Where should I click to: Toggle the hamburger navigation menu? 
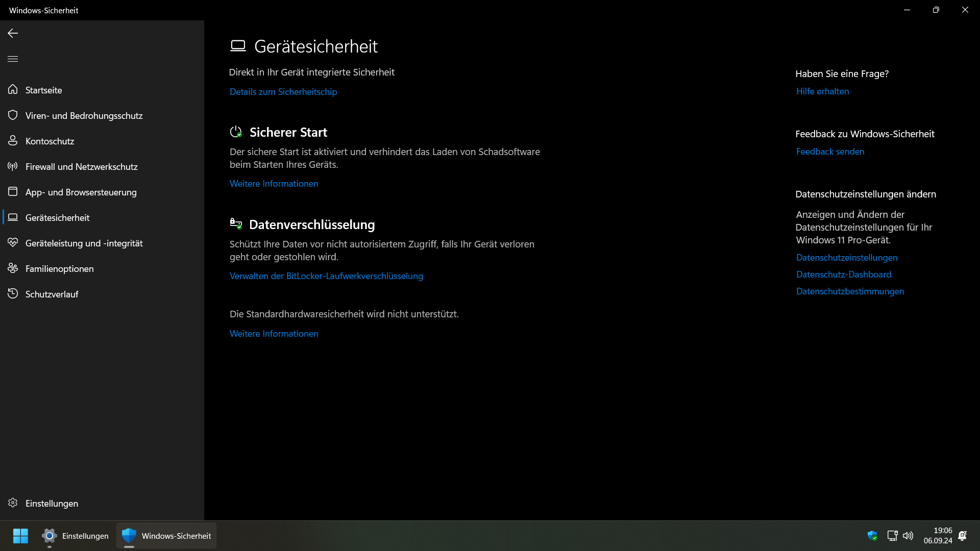tap(13, 59)
